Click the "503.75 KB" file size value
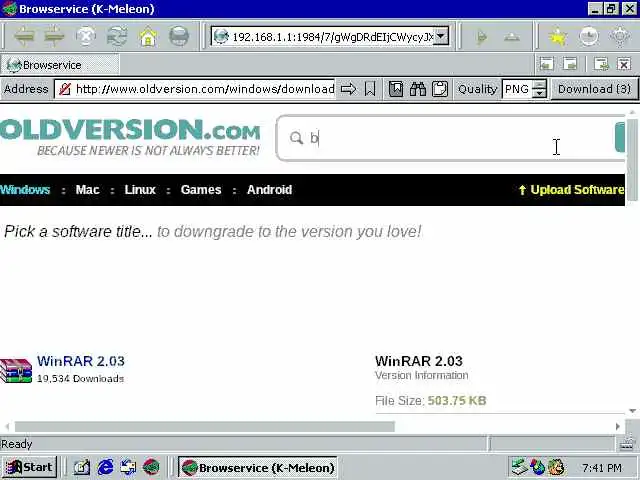640x480 pixels. click(x=457, y=401)
